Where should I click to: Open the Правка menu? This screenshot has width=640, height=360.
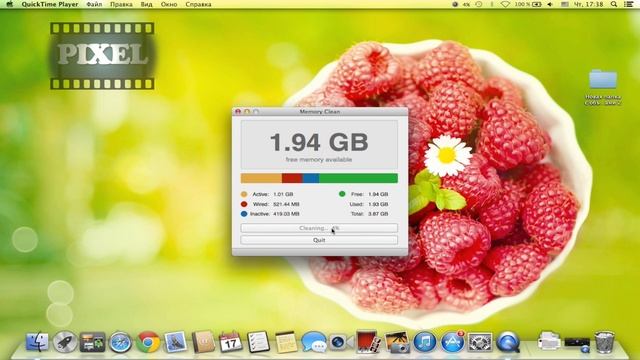click(121, 4)
